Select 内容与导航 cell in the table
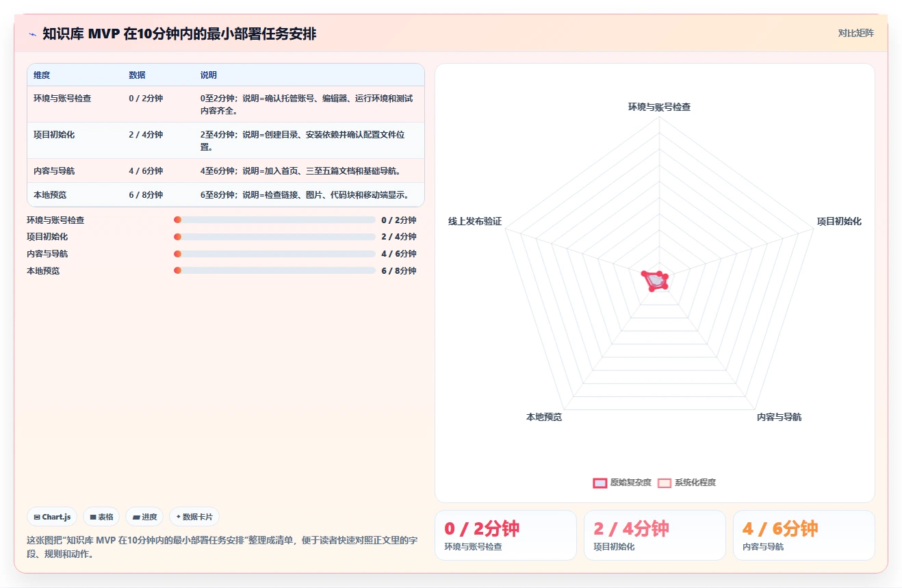The height and width of the screenshot is (588, 902). [54, 171]
